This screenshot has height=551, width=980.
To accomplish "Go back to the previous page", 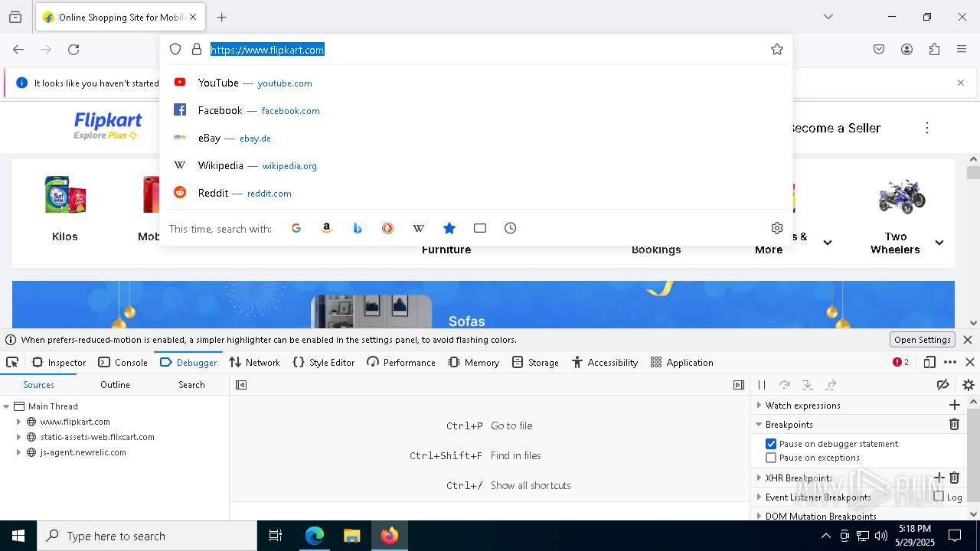I will point(18,49).
